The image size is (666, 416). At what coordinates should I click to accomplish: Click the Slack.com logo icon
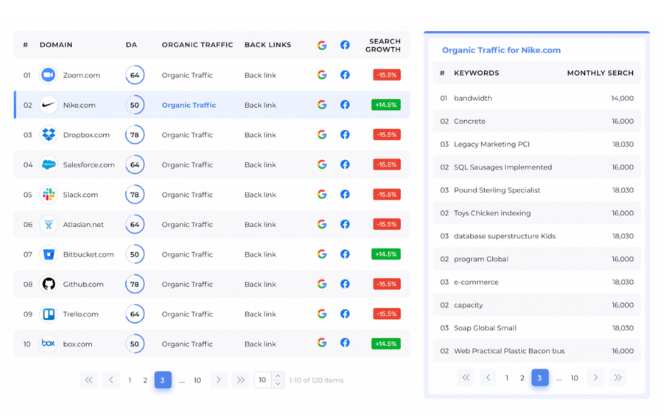click(x=48, y=195)
